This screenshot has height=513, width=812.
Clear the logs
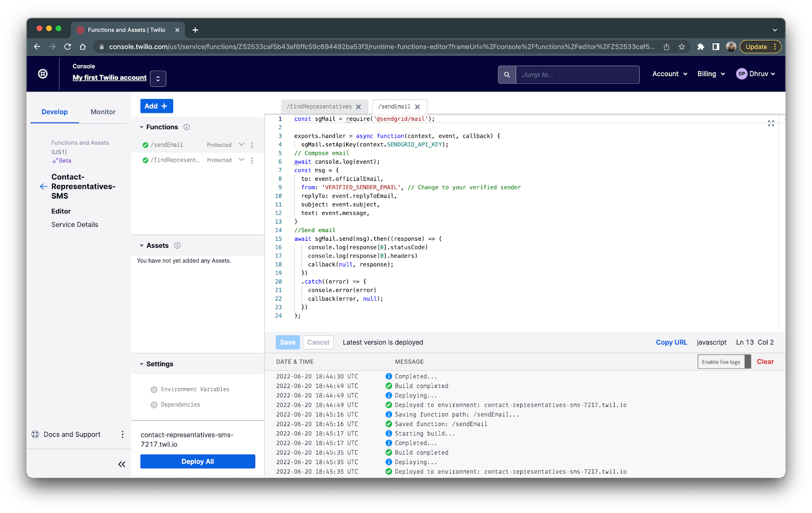point(765,362)
